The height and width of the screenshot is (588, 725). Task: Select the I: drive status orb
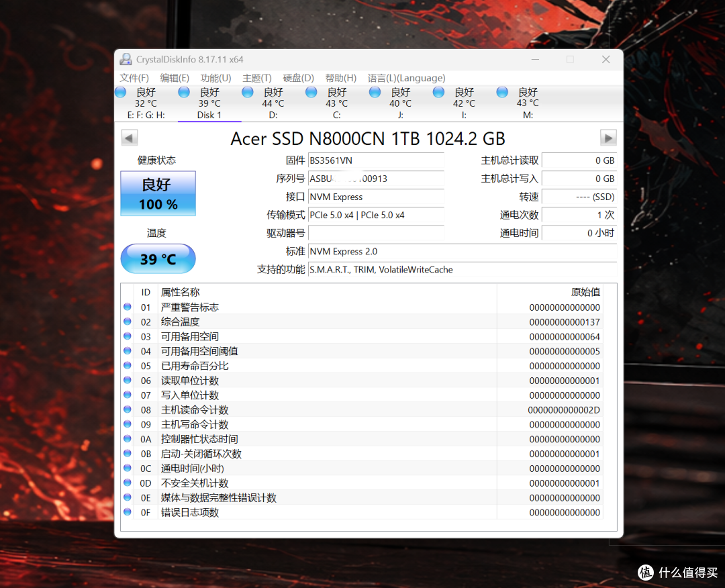[x=439, y=92]
